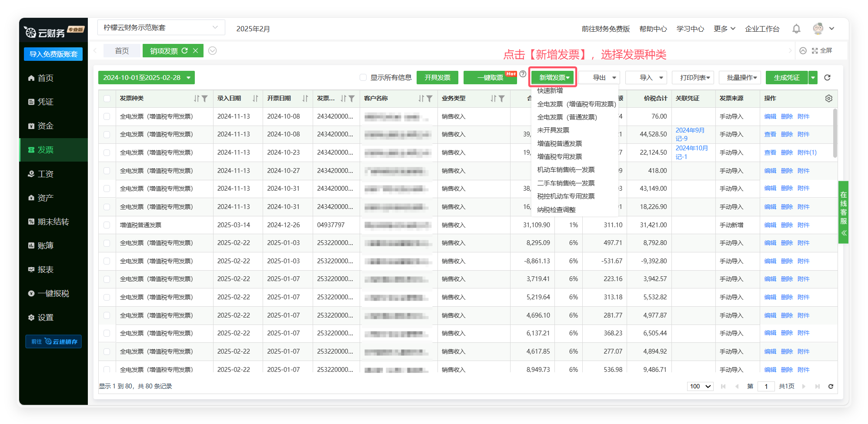Filter by 发票种类 using the funnel icon
Image resolution: width=868 pixels, height=424 pixels.
click(x=205, y=99)
